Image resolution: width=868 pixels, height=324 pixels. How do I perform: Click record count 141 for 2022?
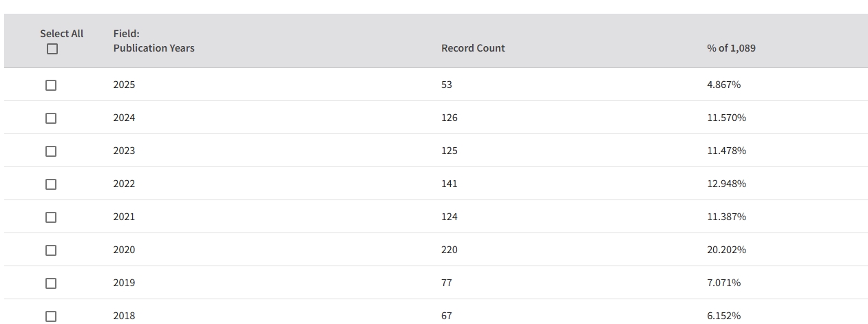click(x=449, y=184)
